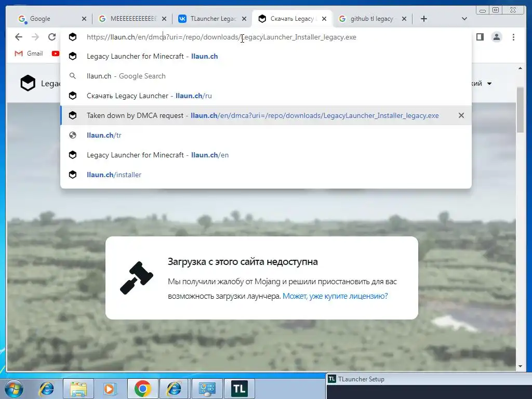Launch Internet Explorer beside the Start button
Image resolution: width=532 pixels, height=399 pixels.
[46, 389]
